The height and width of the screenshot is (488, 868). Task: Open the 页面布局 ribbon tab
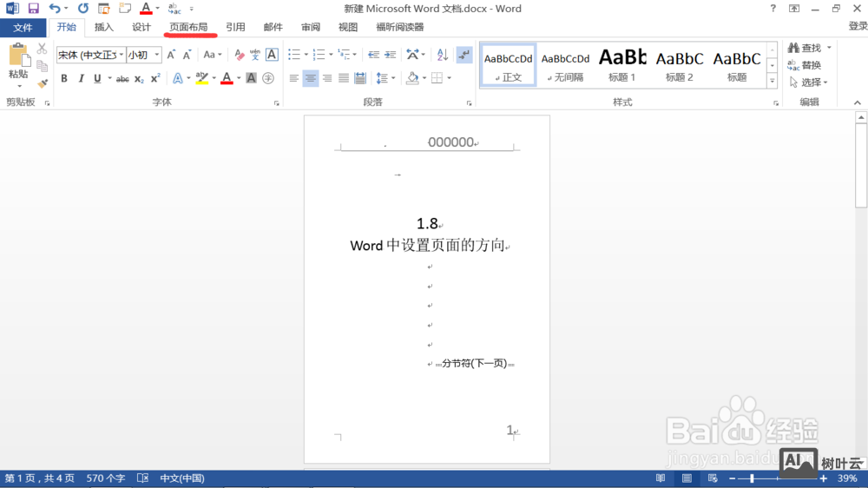188,27
